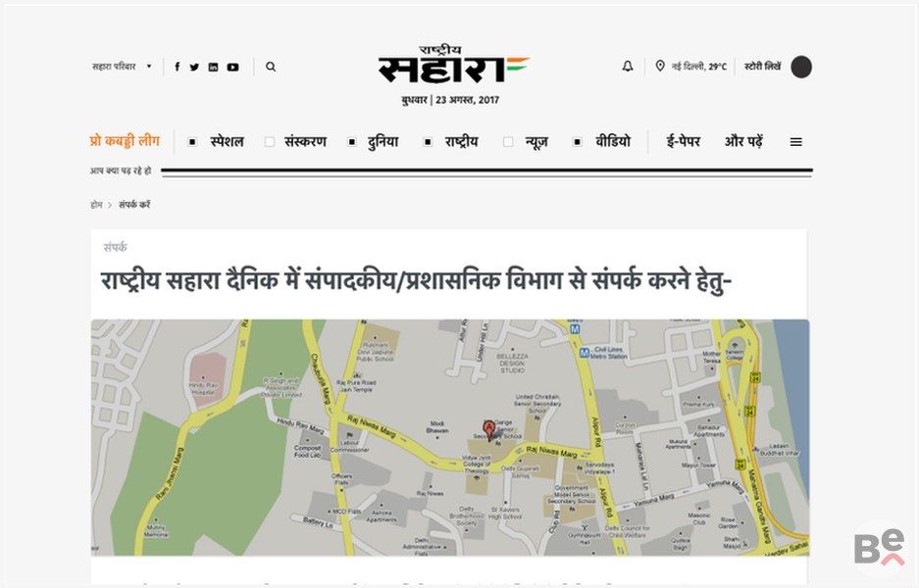Viewport: 919px width, 588px height.
Task: Go to होम breadcrumb link
Action: pyautogui.click(x=96, y=205)
